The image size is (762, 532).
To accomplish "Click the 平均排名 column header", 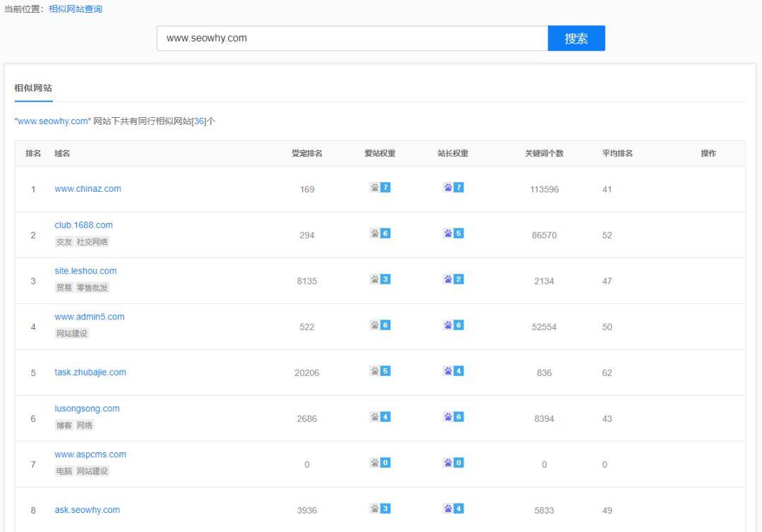I will pyautogui.click(x=617, y=154).
